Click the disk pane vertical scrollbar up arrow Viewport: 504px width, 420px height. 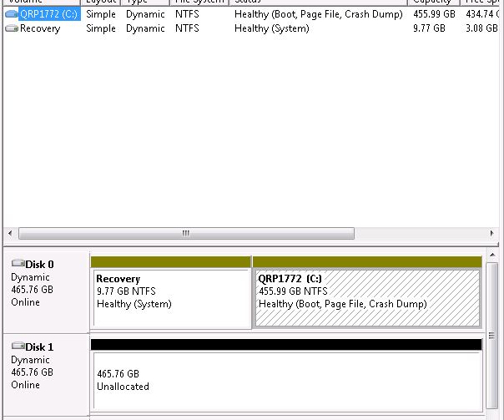(x=492, y=256)
